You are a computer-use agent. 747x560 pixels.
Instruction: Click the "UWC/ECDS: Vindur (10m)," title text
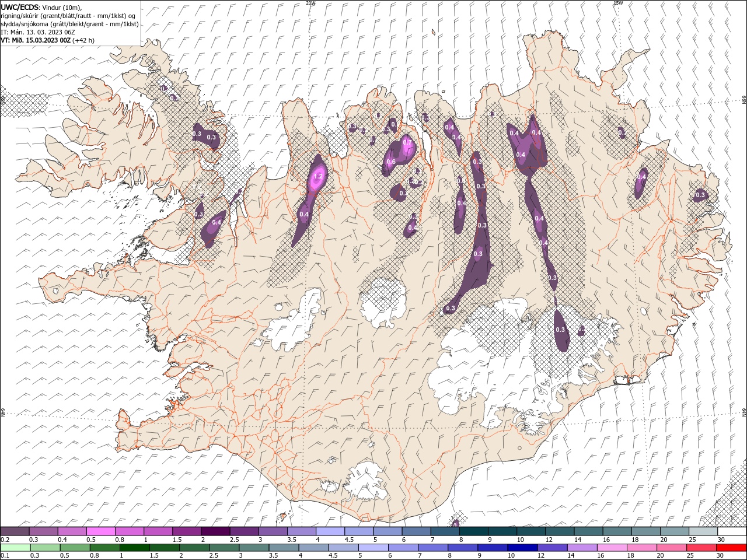41,7
